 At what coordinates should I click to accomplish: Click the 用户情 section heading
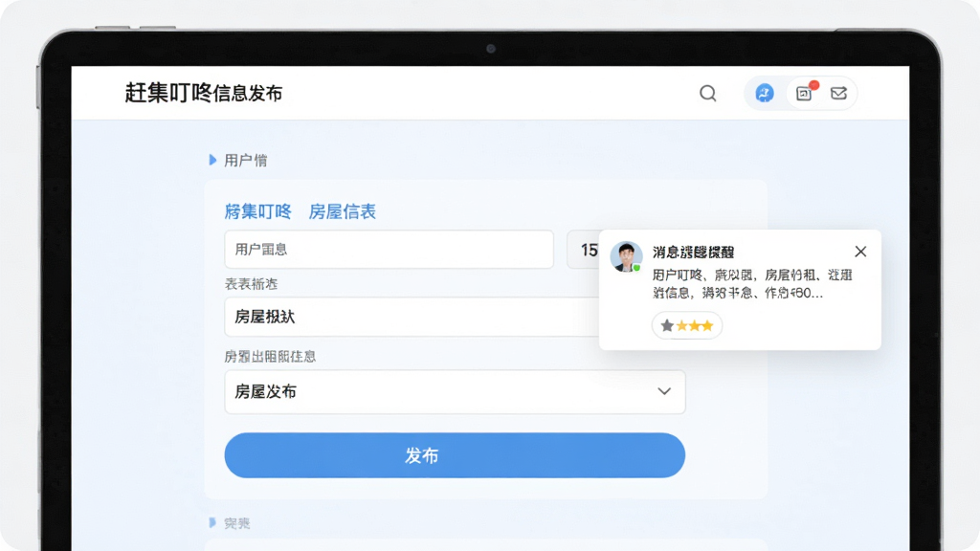pyautogui.click(x=246, y=161)
